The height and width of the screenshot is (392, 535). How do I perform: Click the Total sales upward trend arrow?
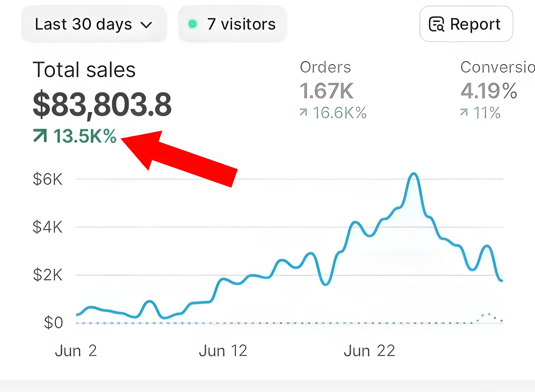click(x=40, y=135)
